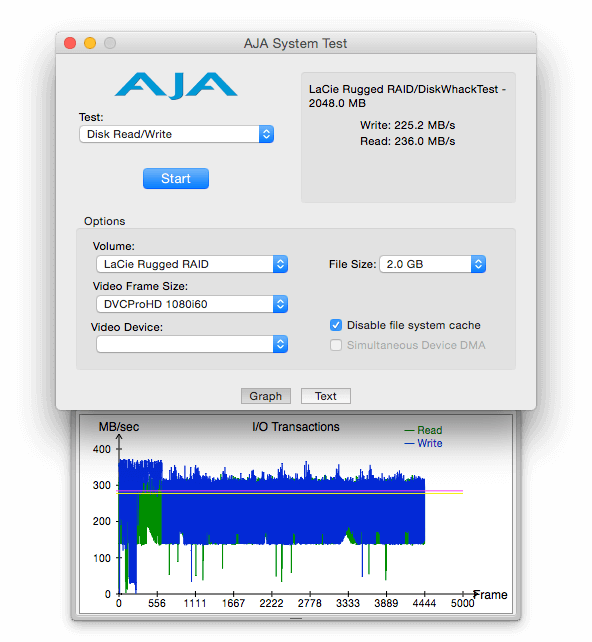The width and height of the screenshot is (592, 642).
Task: Toggle Disable file system cache checkbox
Action: click(x=336, y=325)
